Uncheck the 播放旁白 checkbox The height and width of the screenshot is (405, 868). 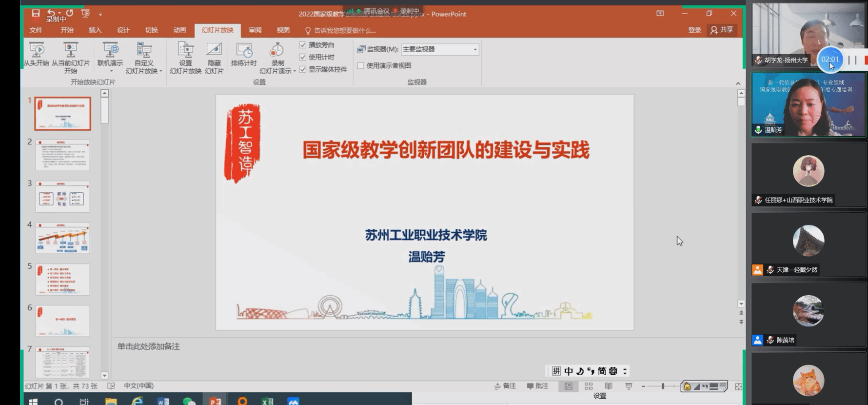click(x=303, y=45)
